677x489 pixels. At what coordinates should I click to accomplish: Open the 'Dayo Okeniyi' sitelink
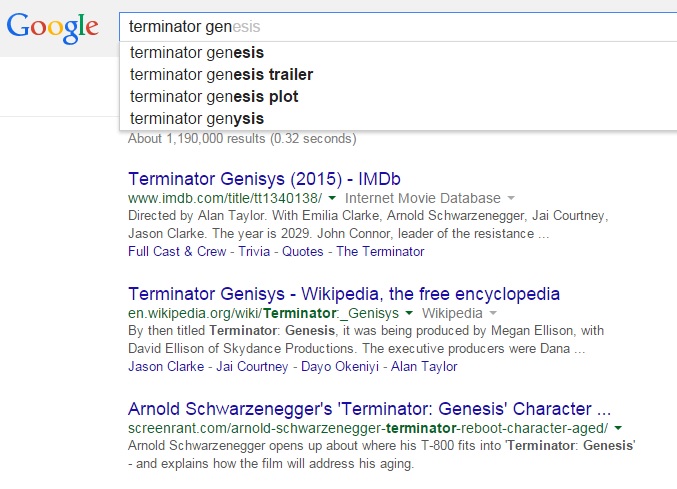340,366
